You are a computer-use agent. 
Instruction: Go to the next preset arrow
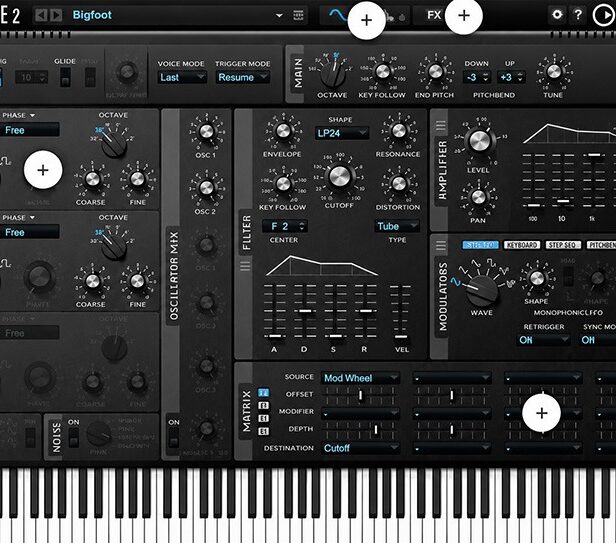pyautogui.click(x=56, y=15)
